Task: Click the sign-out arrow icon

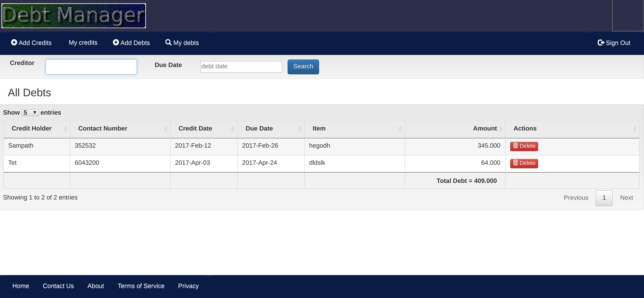Action: point(601,43)
